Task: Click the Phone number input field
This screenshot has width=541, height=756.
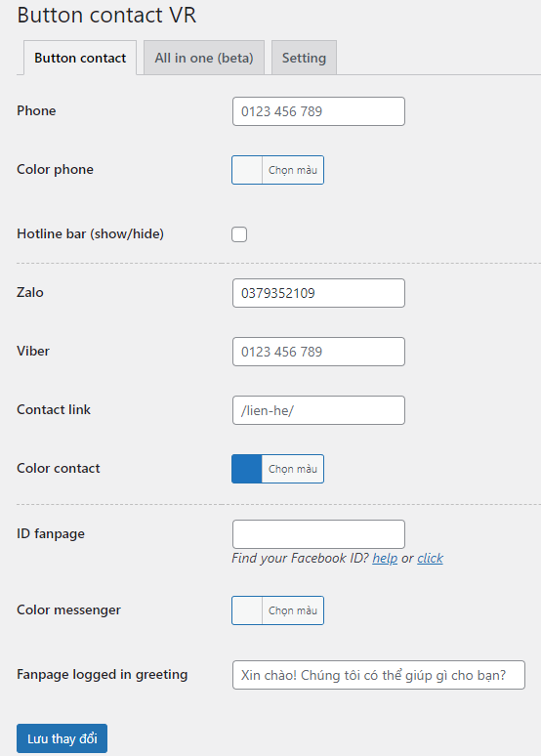Action: [x=318, y=111]
